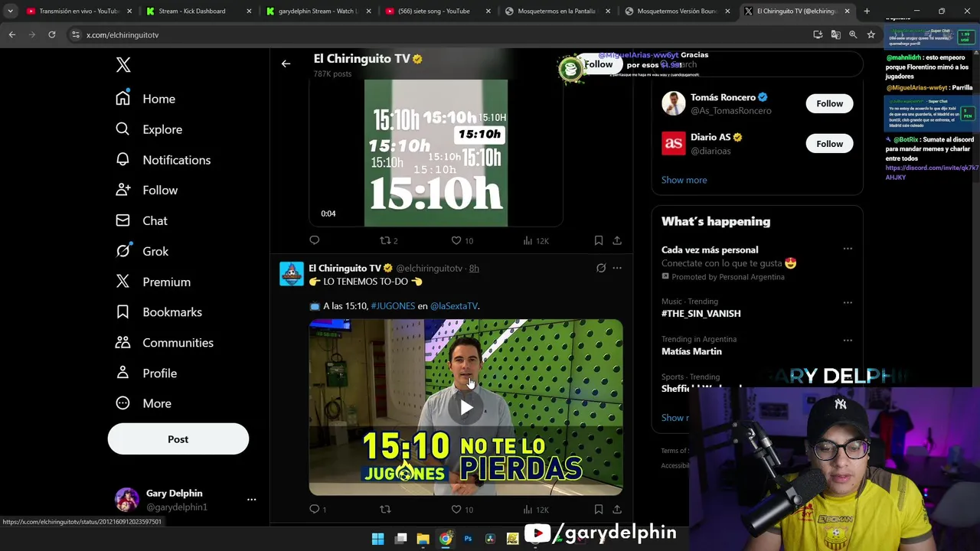Open options for #THE_SIN_VANISH trend
Viewport: 980px width, 551px height.
(x=848, y=302)
